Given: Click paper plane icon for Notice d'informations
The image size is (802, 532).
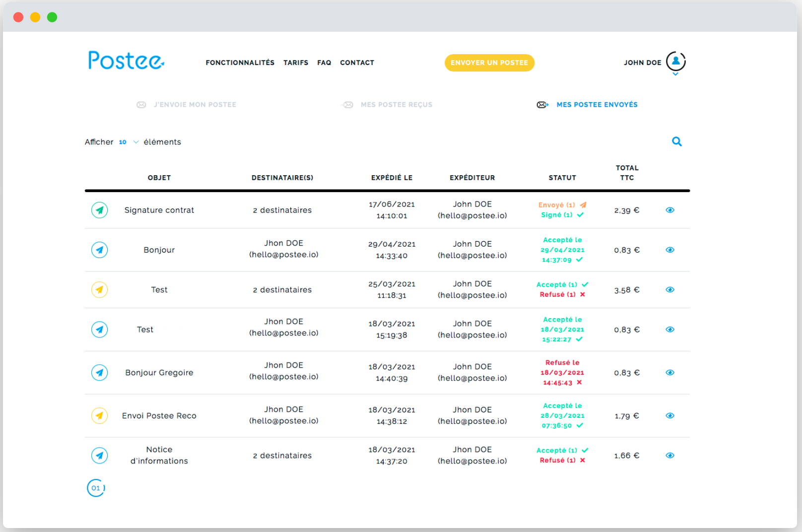Looking at the screenshot, I should pyautogui.click(x=100, y=456).
